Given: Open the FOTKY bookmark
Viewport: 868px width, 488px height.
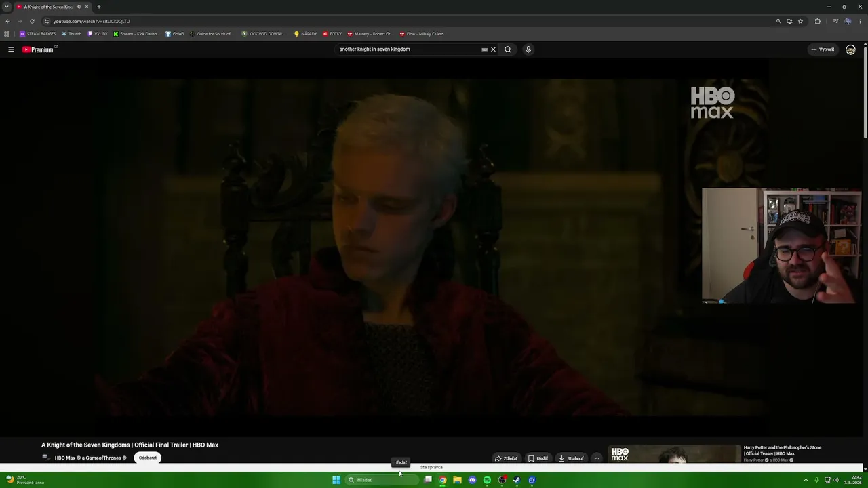Looking at the screenshot, I should coord(332,34).
